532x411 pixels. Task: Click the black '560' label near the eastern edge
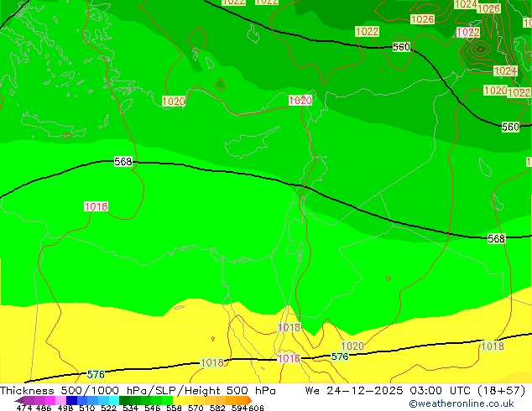[510, 127]
